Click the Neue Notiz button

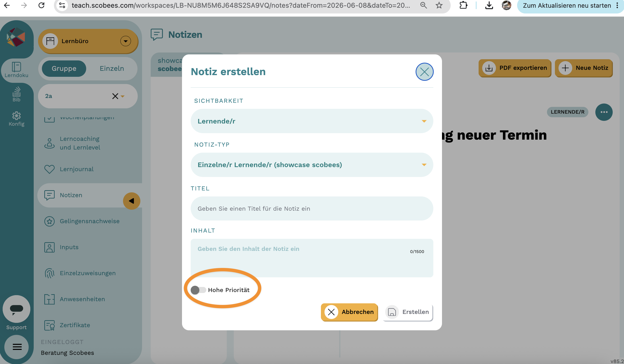584,68
